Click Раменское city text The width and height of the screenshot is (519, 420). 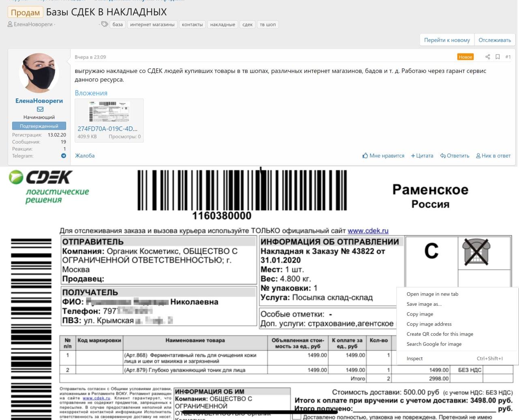click(430, 190)
